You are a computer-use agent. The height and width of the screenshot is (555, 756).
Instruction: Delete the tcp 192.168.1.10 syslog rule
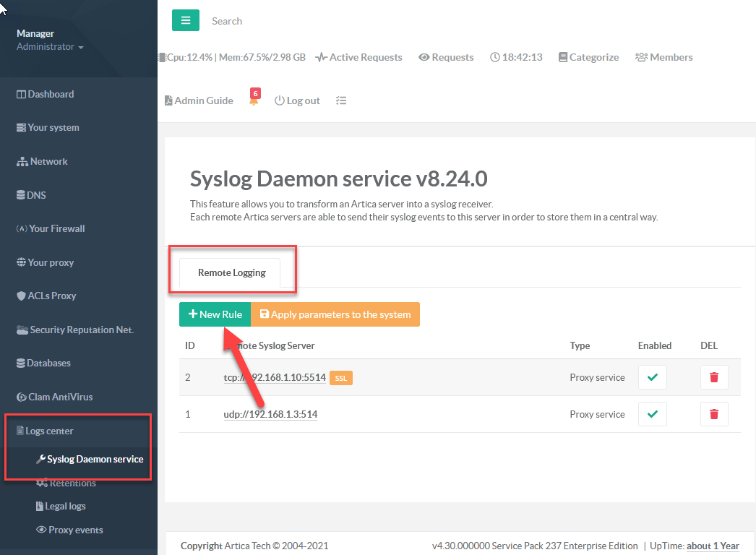(713, 377)
